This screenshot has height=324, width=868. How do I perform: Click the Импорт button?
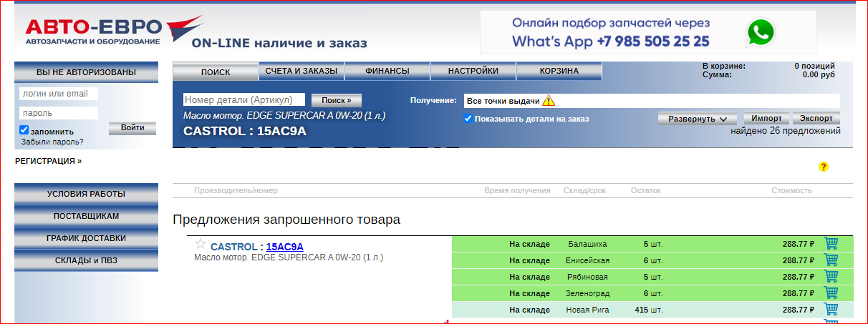point(767,118)
